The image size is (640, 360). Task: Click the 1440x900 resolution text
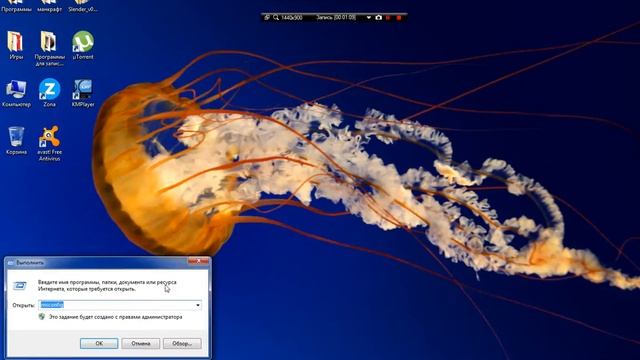292,18
